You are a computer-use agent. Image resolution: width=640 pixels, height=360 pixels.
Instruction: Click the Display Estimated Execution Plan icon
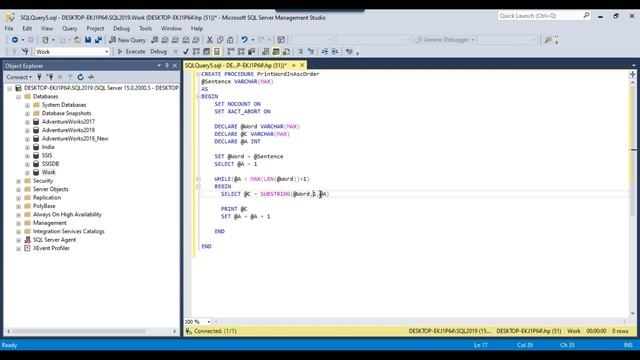pos(196,51)
